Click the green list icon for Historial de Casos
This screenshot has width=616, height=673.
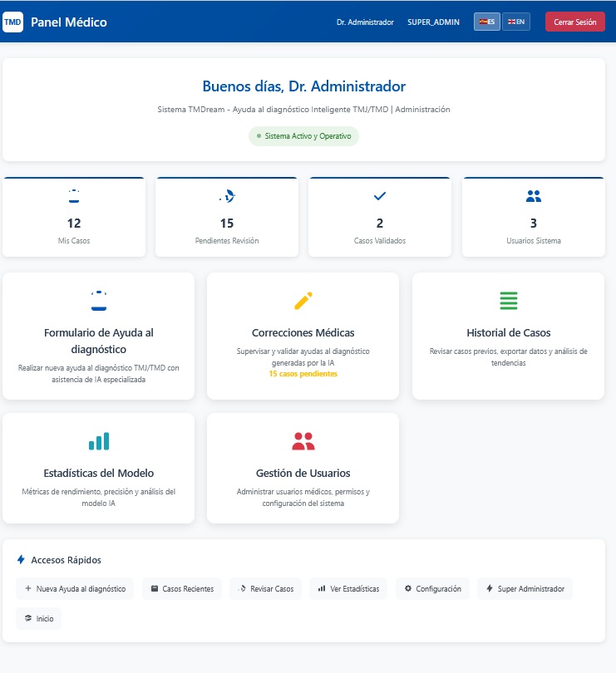509,301
